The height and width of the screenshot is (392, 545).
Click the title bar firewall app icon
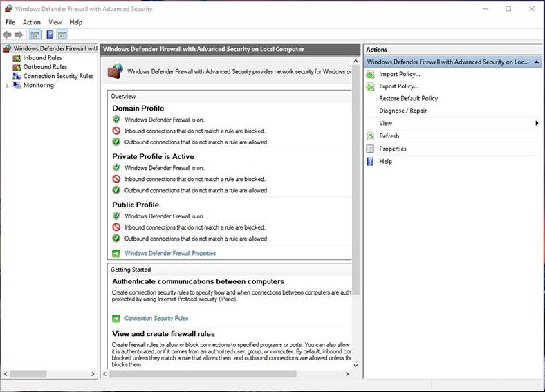coord(9,9)
